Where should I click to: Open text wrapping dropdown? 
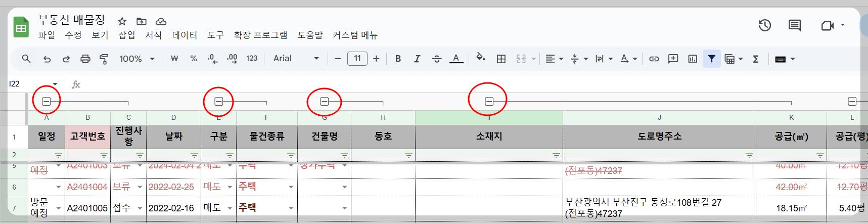[x=604, y=59]
